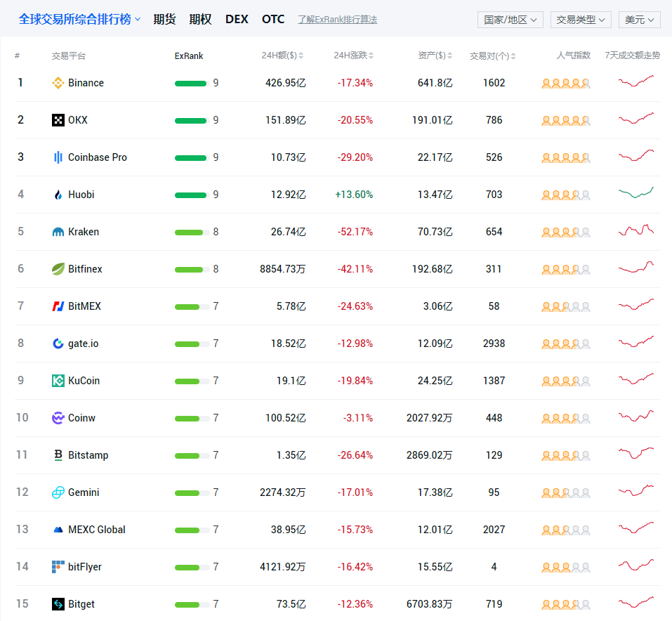Click the OKX logo icon
Viewport: 672px width, 621px height.
pos(58,120)
